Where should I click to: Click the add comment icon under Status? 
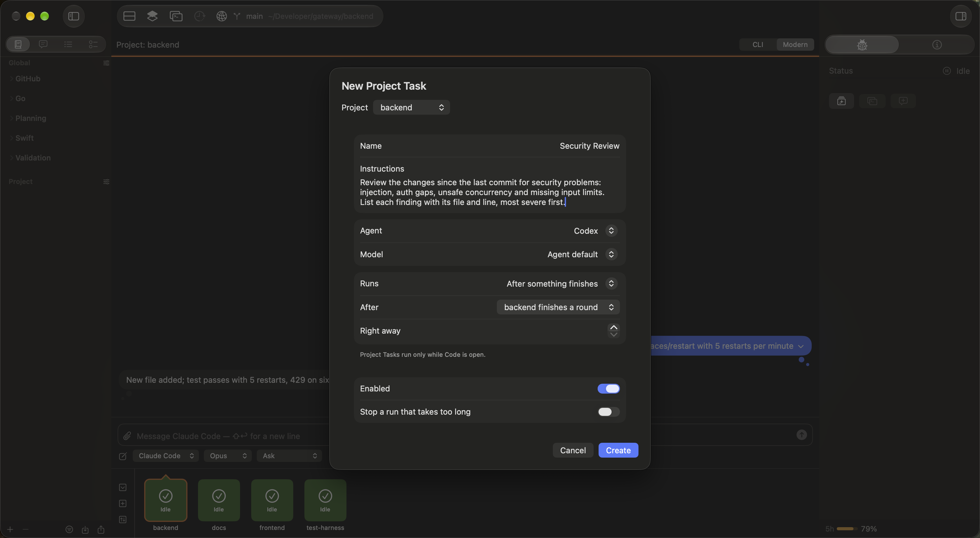click(x=903, y=101)
